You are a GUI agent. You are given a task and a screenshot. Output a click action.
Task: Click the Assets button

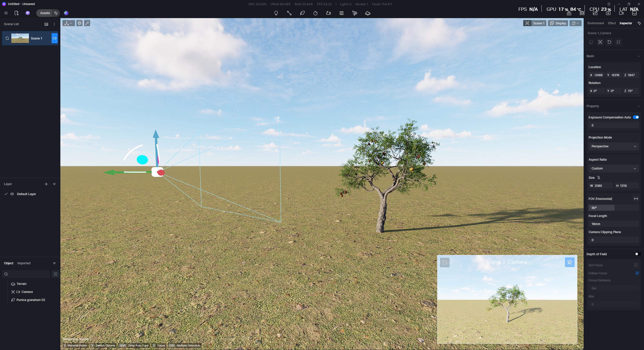point(45,13)
